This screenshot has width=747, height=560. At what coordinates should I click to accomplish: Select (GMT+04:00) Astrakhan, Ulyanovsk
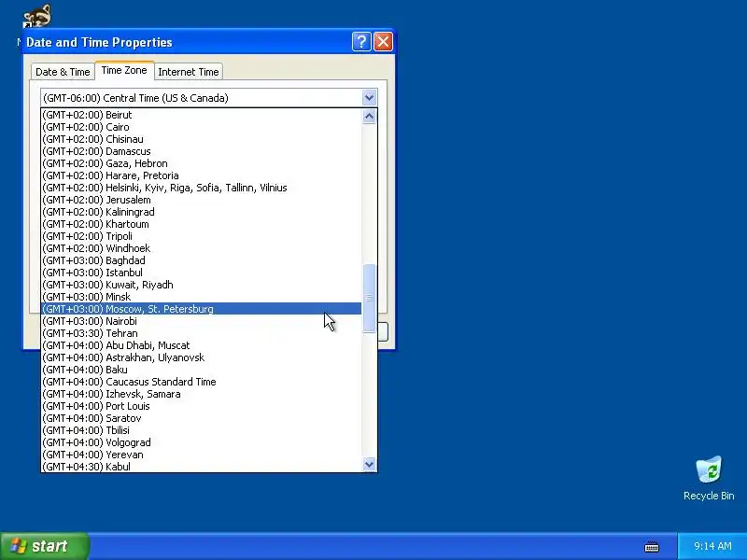click(202, 357)
